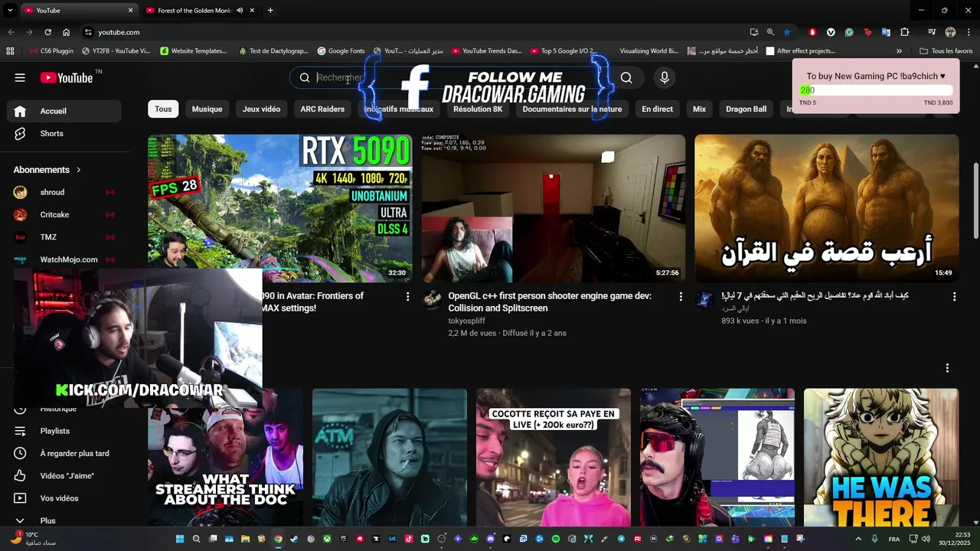Open the Google Translate extension icon

coord(886,32)
